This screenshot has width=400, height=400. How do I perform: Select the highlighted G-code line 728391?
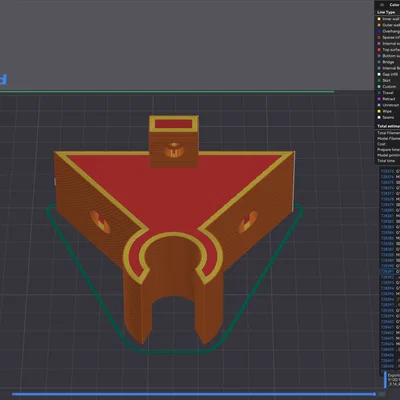[390, 272]
